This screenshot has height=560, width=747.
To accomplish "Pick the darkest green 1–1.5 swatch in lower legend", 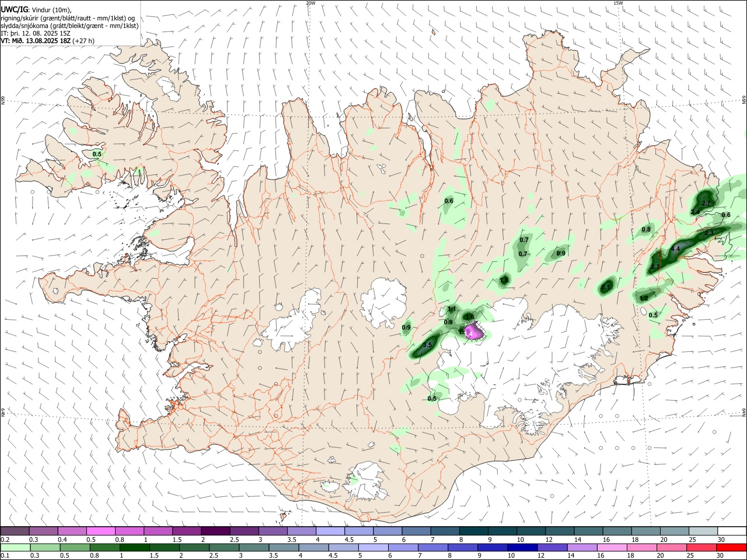I will coord(134,547).
